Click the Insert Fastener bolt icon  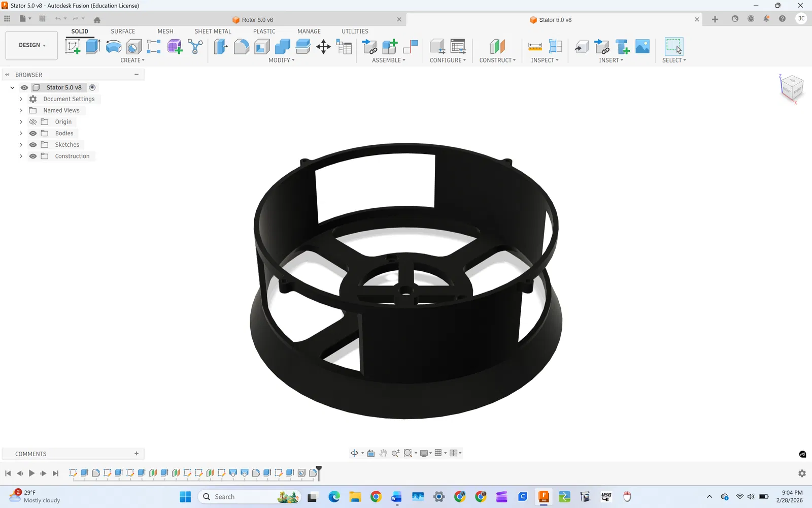622,47
